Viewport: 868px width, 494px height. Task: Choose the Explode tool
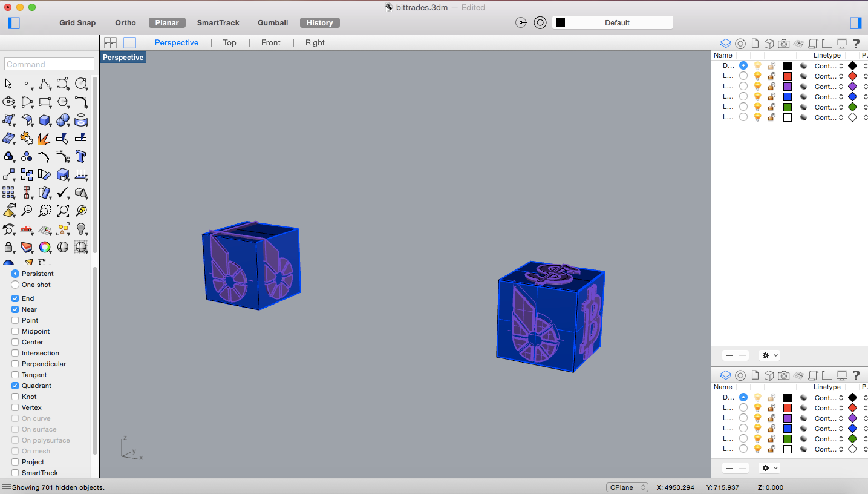point(45,139)
